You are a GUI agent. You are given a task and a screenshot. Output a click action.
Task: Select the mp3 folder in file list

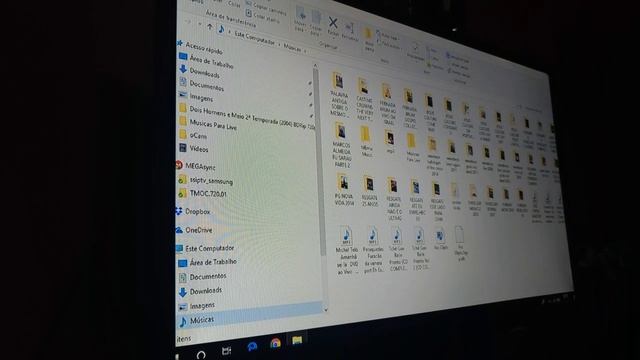coord(390,142)
